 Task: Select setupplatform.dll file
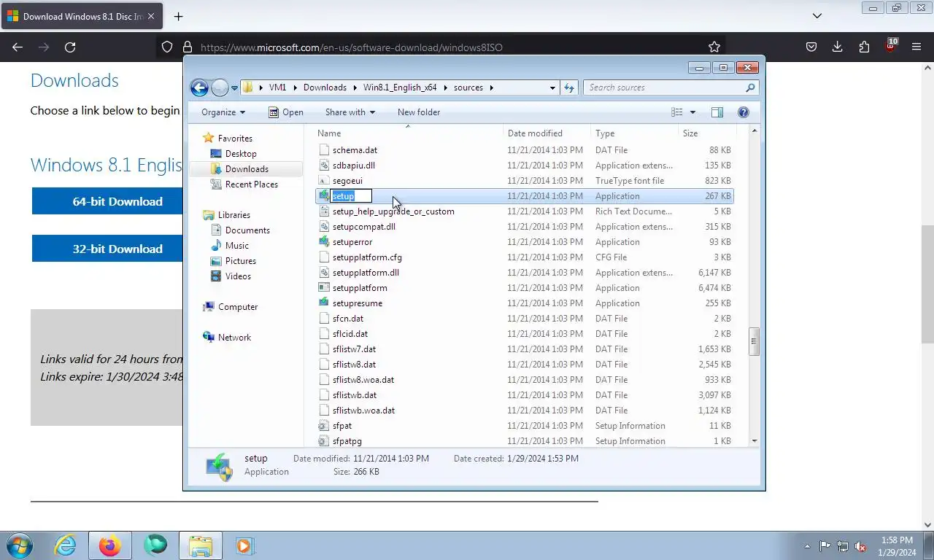tap(366, 273)
